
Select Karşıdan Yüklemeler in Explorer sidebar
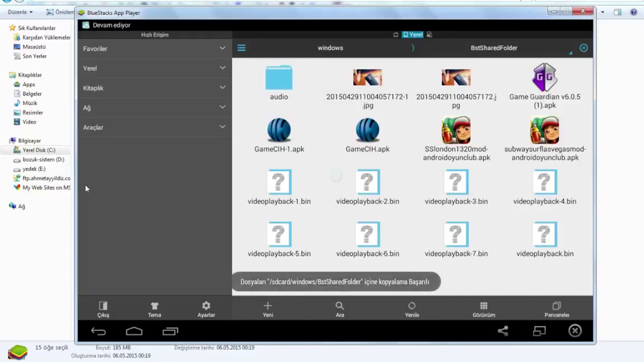(x=42, y=38)
